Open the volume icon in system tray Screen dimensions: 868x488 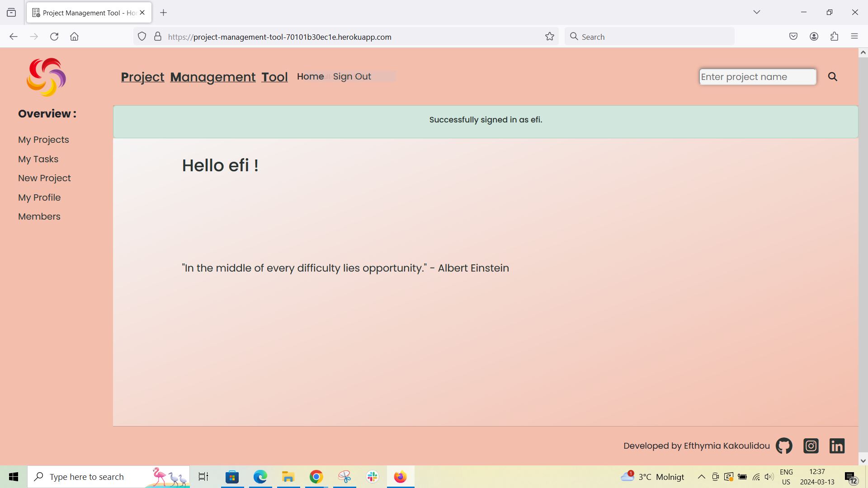769,476
